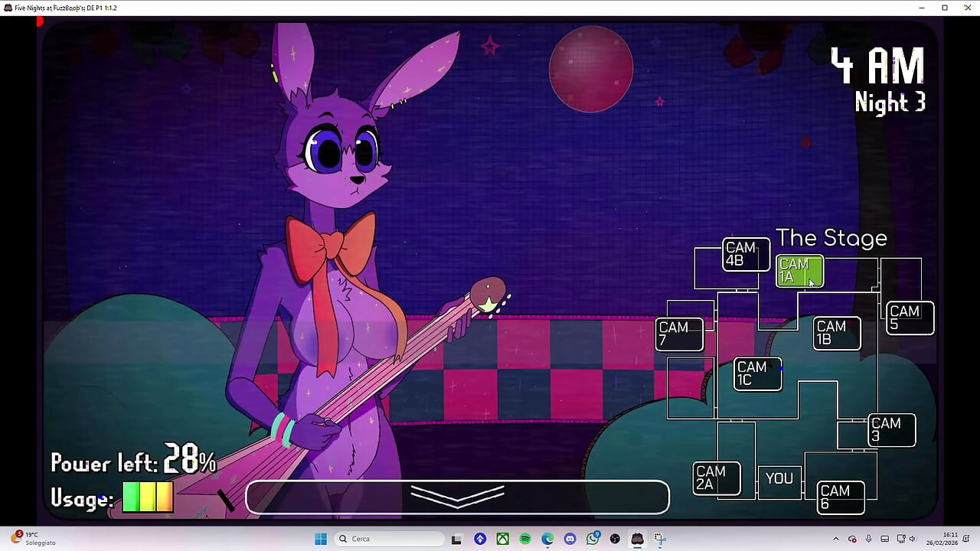The image size is (980, 551).
Task: Click the microphone tray icon
Action: click(x=868, y=539)
